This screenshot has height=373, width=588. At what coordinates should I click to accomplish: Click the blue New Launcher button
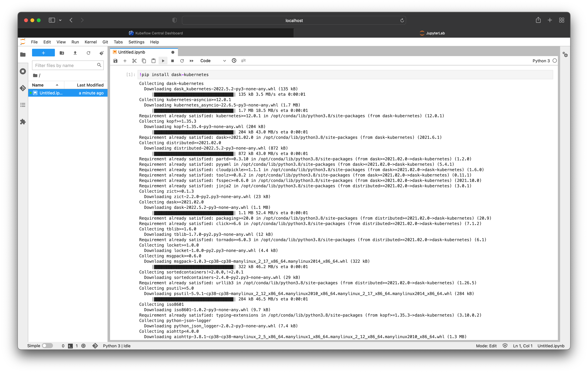tap(43, 53)
